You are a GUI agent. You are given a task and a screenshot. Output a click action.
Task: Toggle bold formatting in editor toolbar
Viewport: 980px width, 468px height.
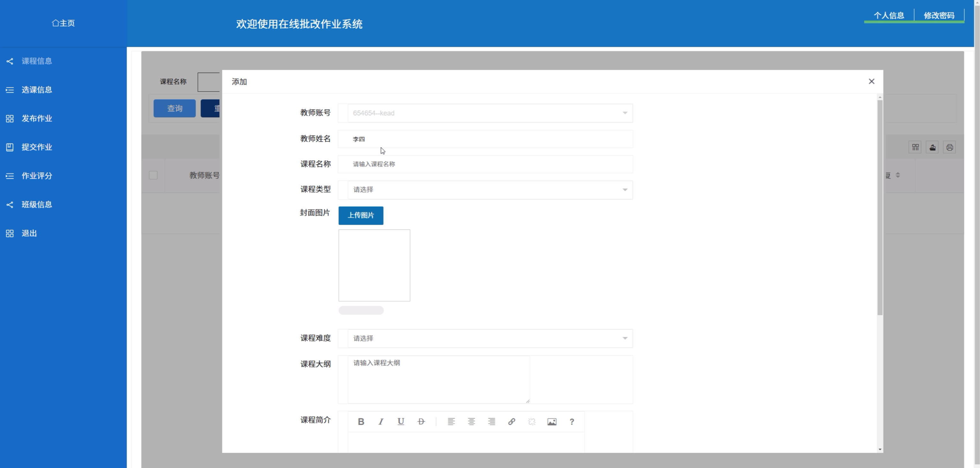361,421
